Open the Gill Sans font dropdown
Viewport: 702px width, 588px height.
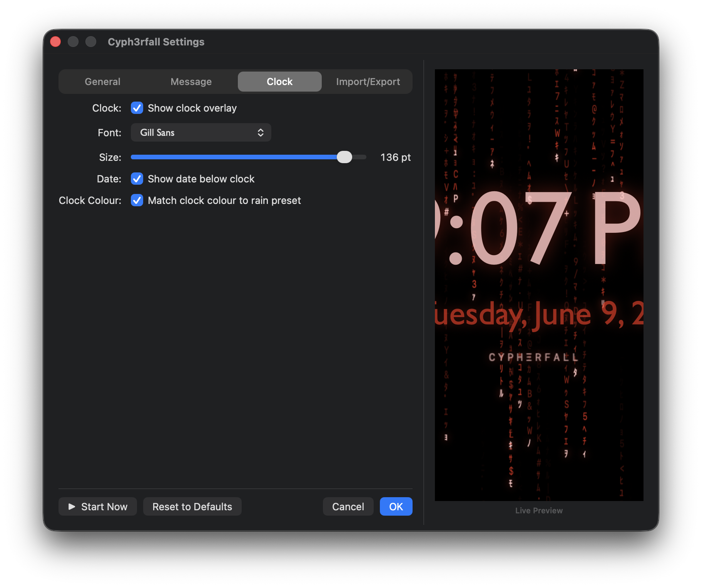point(201,132)
